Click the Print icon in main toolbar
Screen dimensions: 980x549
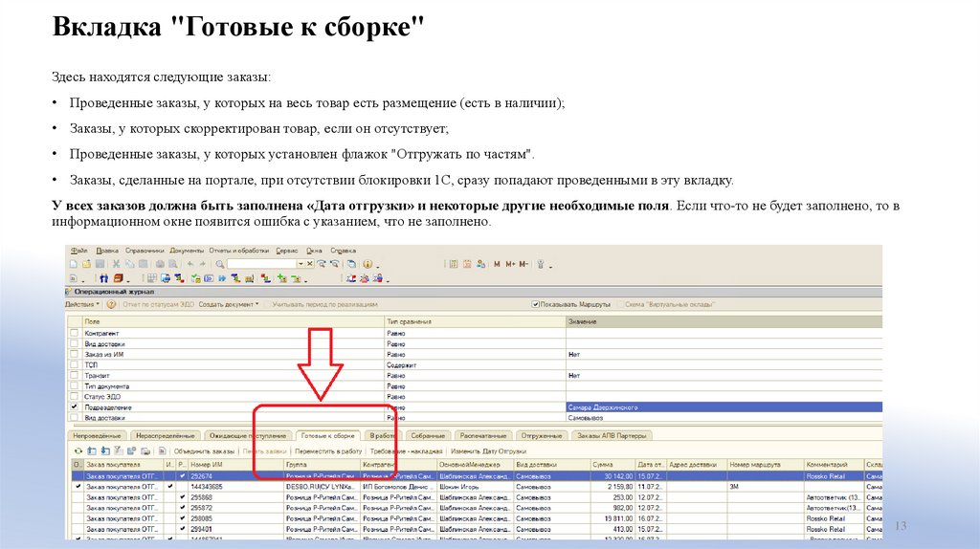coord(160,264)
